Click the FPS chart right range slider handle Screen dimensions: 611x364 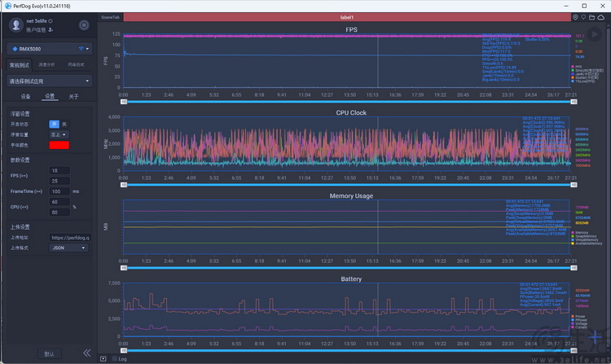tap(574, 102)
